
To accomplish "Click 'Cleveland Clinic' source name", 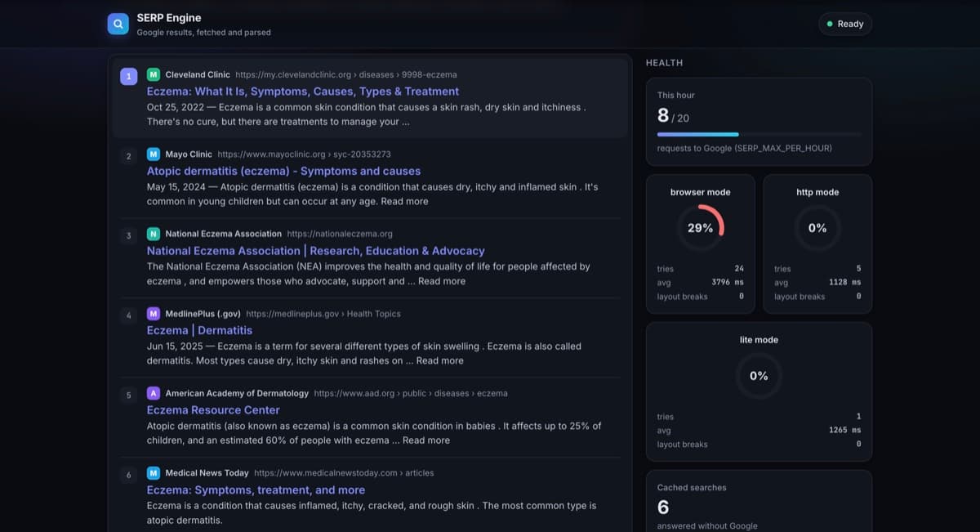I will (x=198, y=74).
